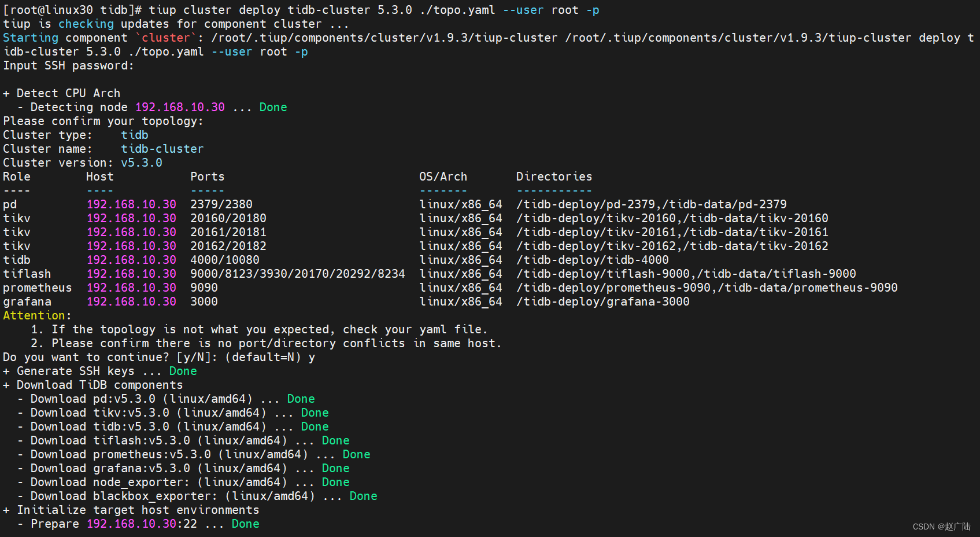Select the '+ Detect CPU Arch' line
This screenshot has height=537, width=980.
coord(62,93)
